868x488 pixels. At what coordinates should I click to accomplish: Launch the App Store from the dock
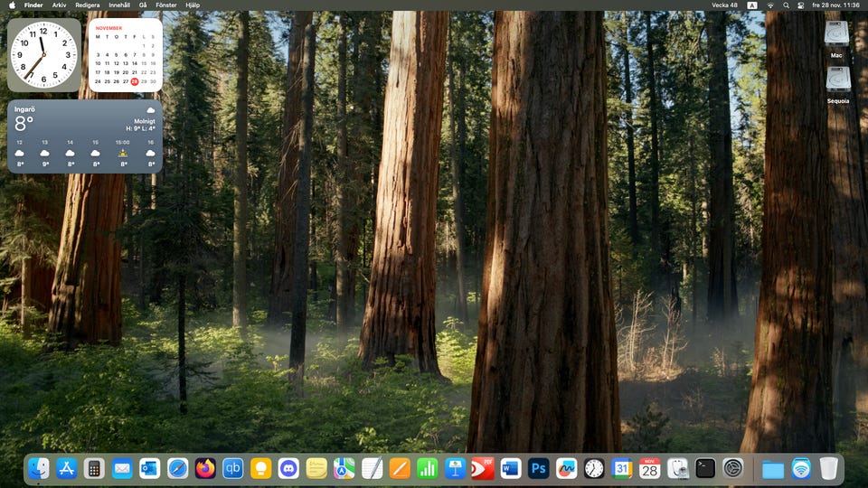[x=67, y=468]
